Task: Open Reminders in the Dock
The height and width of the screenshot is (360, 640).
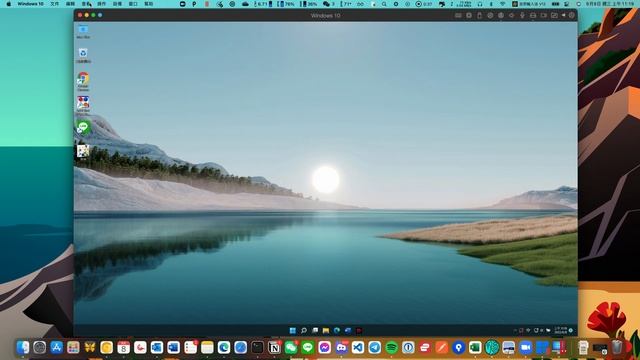Action: (x=190, y=347)
